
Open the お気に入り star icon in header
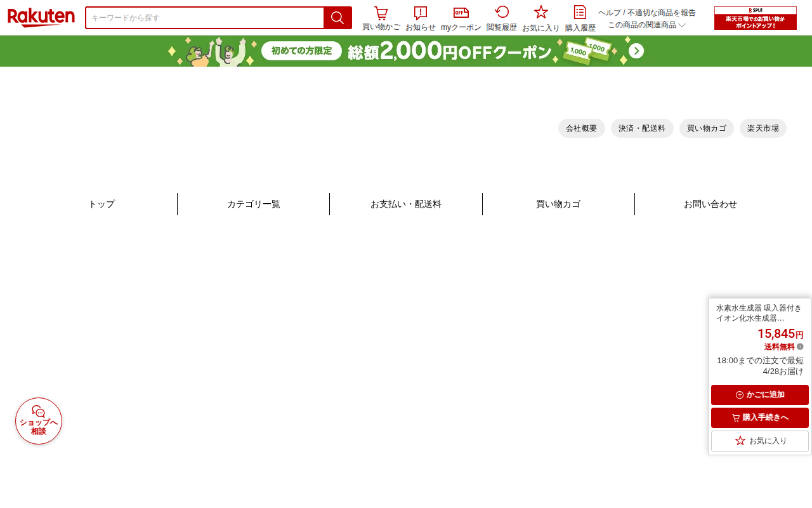[x=540, y=18]
